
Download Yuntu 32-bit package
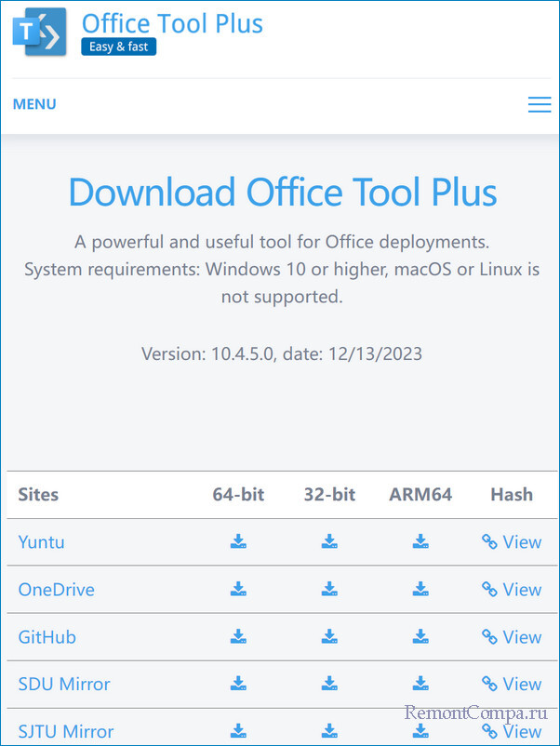pyautogui.click(x=329, y=541)
